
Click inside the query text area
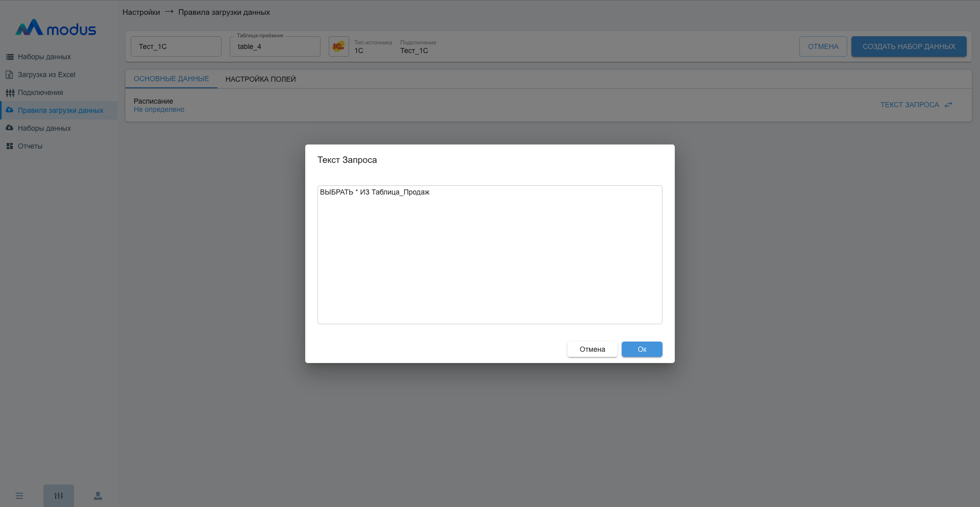coord(489,255)
